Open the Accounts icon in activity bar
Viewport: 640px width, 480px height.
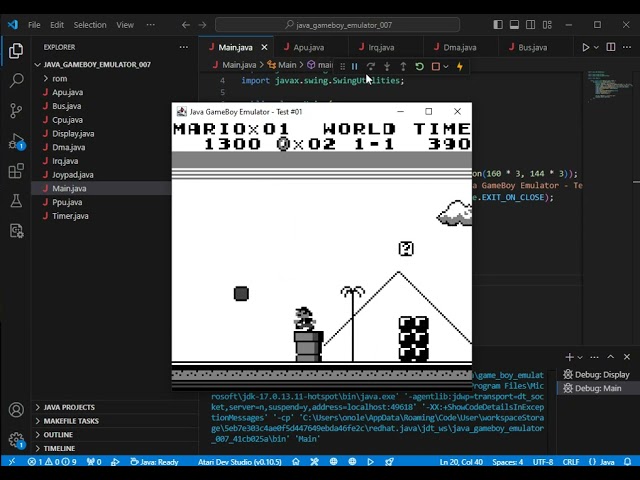tap(16, 410)
